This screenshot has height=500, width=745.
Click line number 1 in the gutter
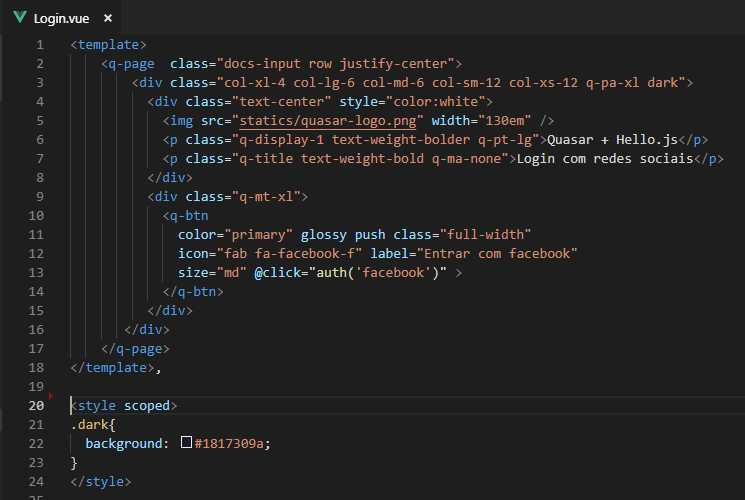(39, 45)
